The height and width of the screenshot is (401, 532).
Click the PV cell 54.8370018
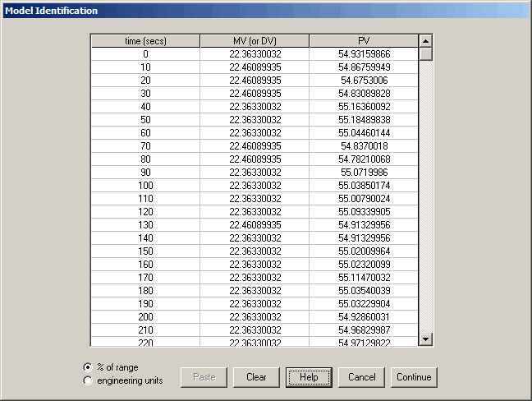coord(364,146)
